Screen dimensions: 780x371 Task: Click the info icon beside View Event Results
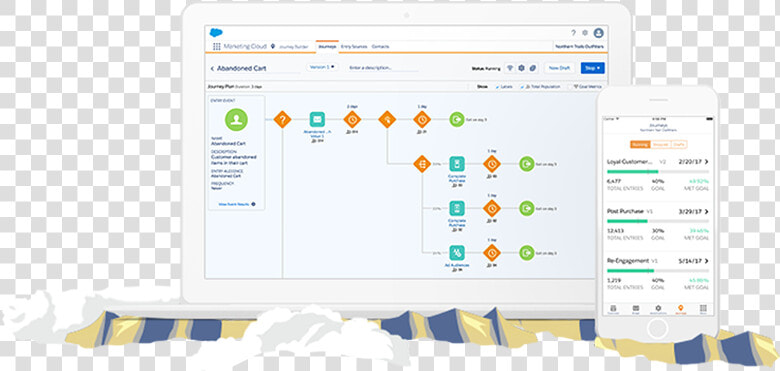253,204
